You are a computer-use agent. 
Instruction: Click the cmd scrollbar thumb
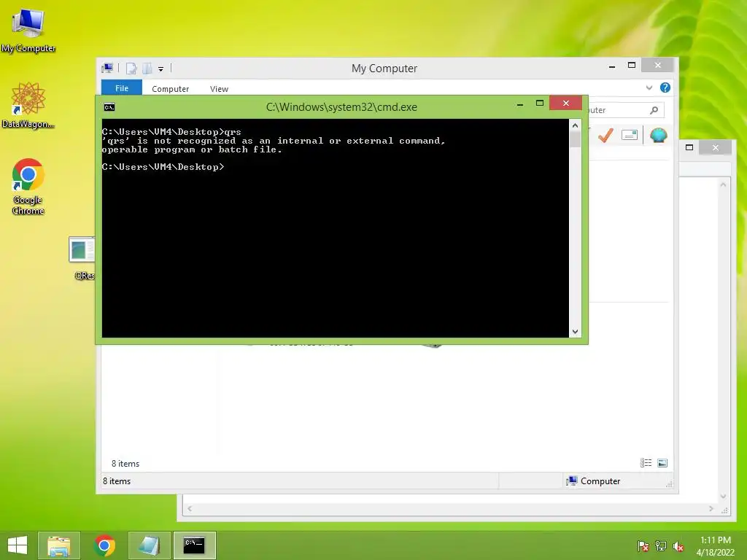point(575,139)
